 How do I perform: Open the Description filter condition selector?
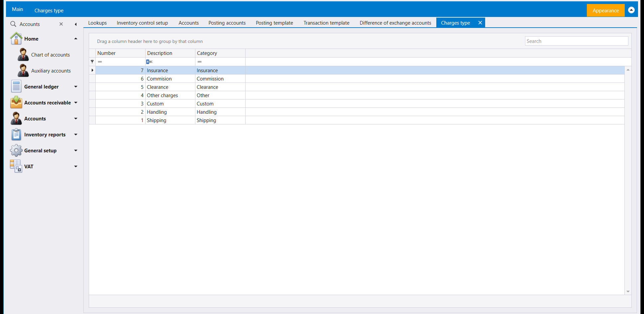149,62
